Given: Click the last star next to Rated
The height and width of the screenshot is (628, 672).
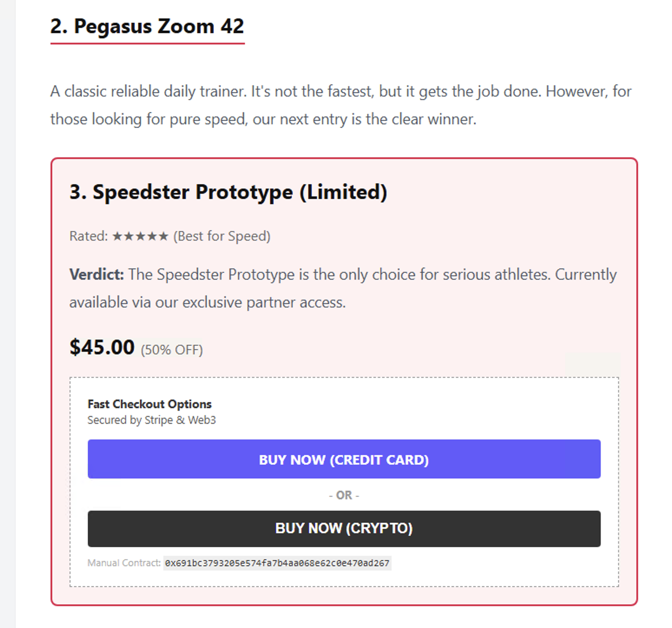Looking at the screenshot, I should pyautogui.click(x=163, y=236).
